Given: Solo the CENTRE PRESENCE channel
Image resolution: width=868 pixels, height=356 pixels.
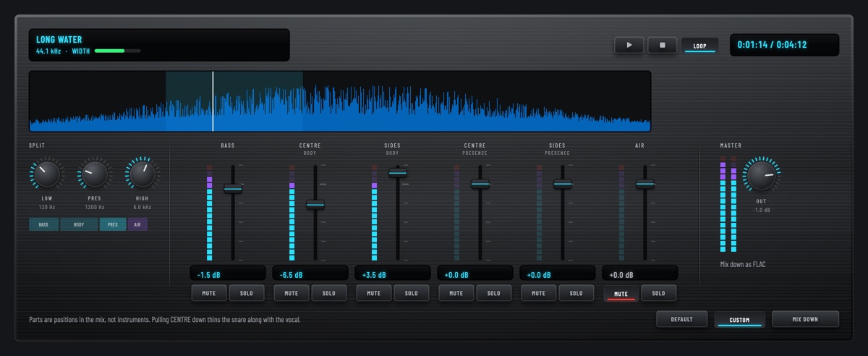Looking at the screenshot, I should pos(494,293).
